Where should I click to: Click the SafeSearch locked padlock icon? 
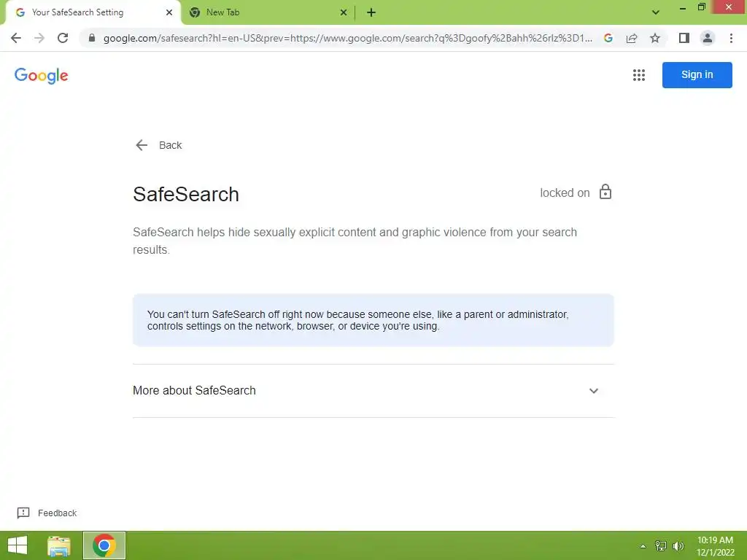[x=605, y=192]
